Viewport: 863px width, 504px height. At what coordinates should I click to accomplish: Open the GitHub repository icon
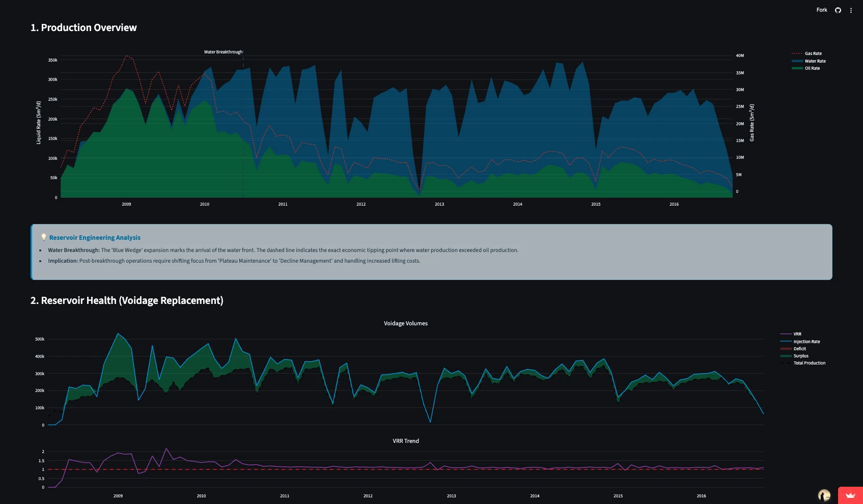pos(838,10)
